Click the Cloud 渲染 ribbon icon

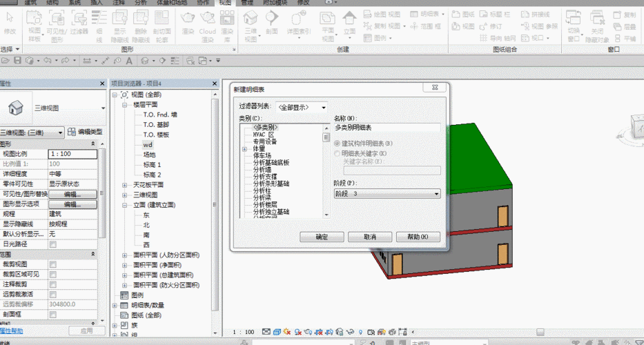tap(207, 20)
